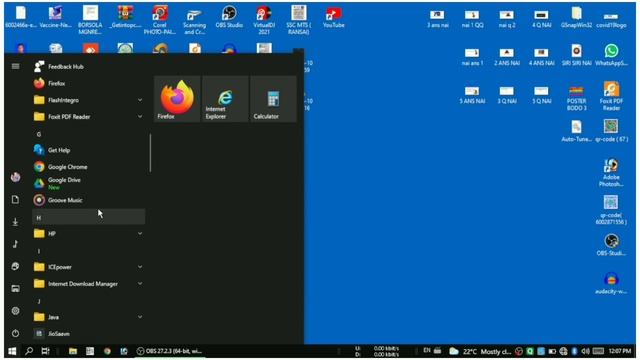The image size is (640, 360).
Task: Select Foxit PDF Reader desktop shortcut
Action: [x=611, y=96]
